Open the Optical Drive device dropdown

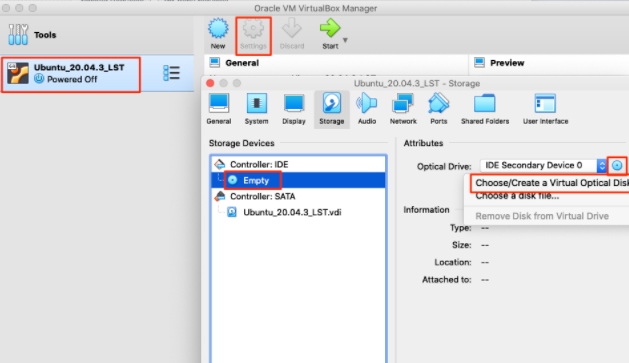[543, 165]
